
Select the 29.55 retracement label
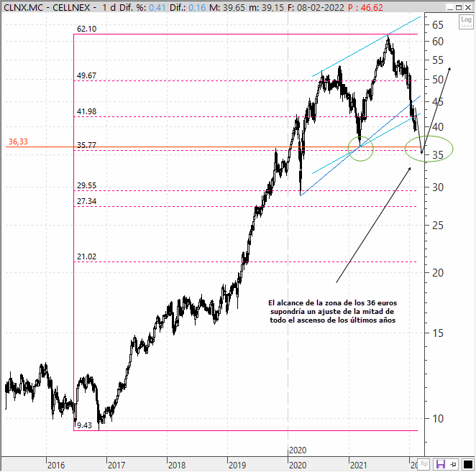86,185
